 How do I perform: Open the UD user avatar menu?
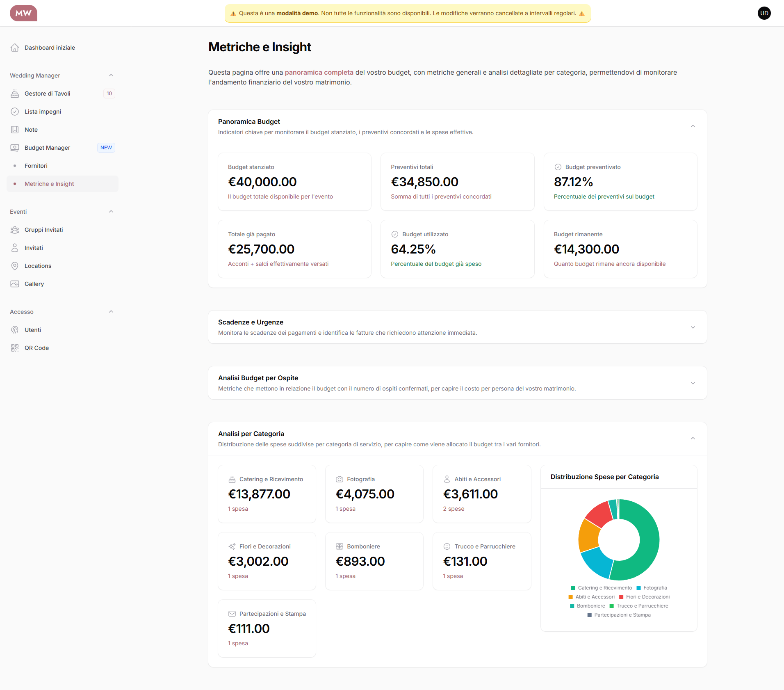(764, 13)
